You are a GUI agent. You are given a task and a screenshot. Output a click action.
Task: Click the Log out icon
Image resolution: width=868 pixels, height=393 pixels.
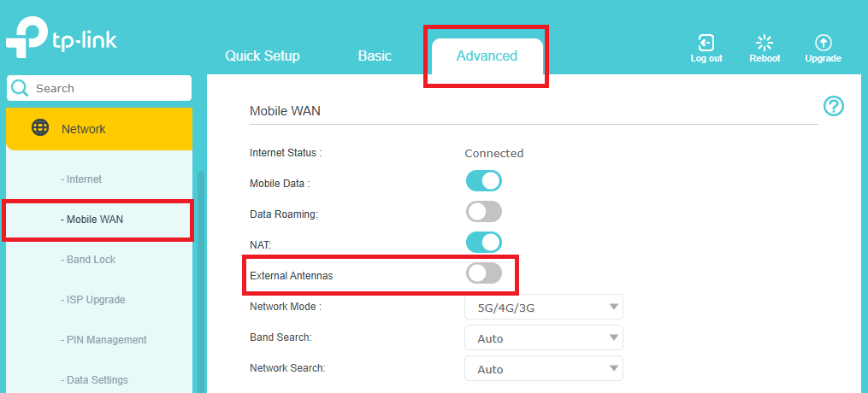click(706, 43)
